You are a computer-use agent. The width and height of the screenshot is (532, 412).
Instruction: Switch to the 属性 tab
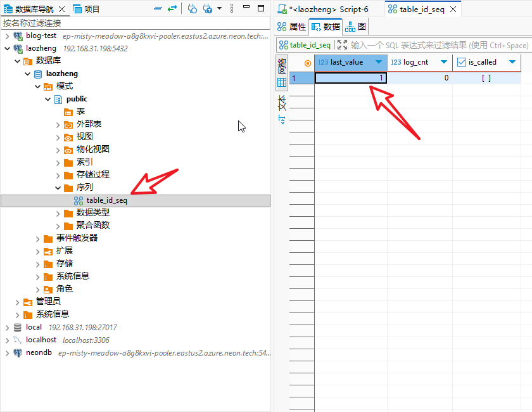pos(292,27)
